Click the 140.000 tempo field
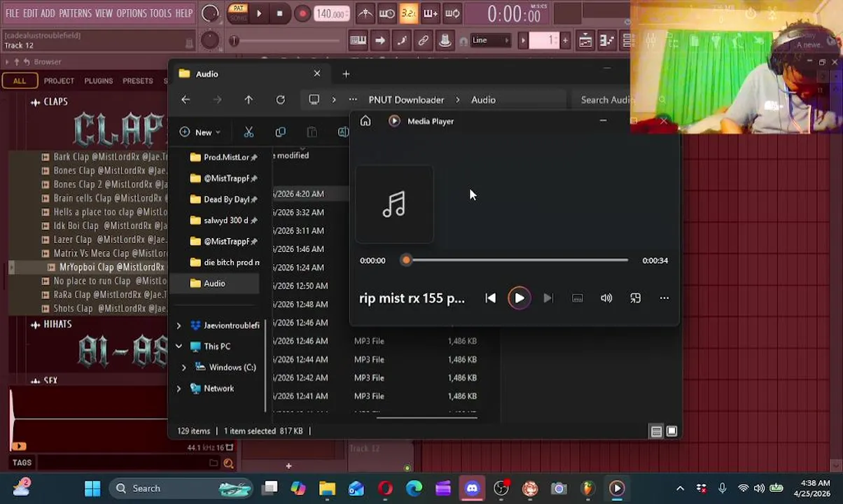Screen dimensions: 843x504 click(330, 14)
